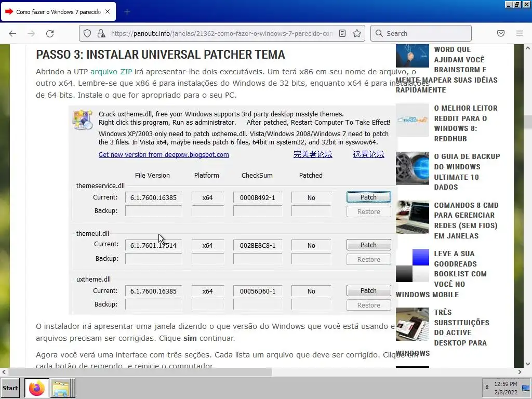Open the Firefox application menu
Viewport: 532px width, 399px height.
coord(520,33)
